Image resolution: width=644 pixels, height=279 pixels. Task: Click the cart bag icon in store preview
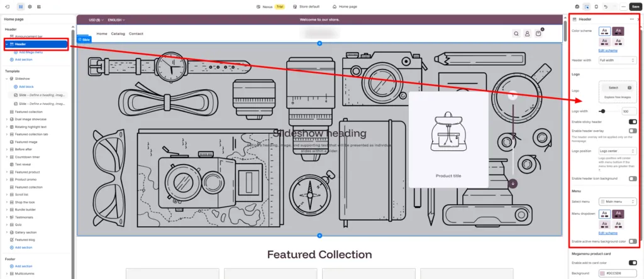click(x=538, y=34)
